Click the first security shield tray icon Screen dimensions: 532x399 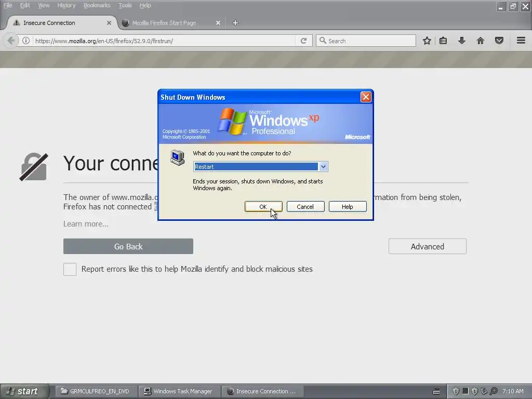coord(456,391)
